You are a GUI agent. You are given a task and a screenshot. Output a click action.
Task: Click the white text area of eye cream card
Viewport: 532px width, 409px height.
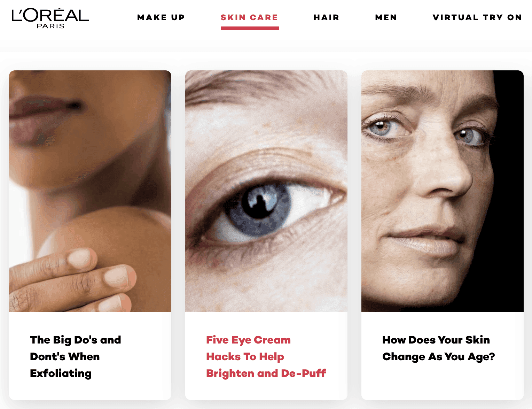coord(266,356)
